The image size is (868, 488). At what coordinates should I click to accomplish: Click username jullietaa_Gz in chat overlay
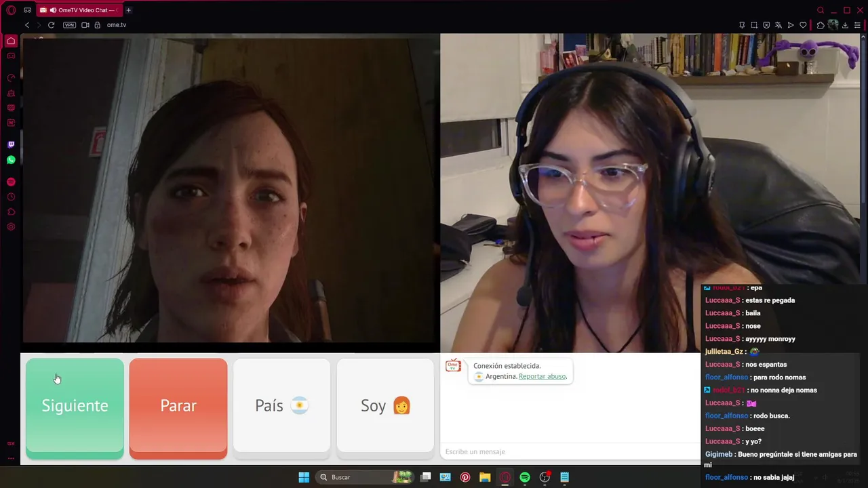point(724,352)
